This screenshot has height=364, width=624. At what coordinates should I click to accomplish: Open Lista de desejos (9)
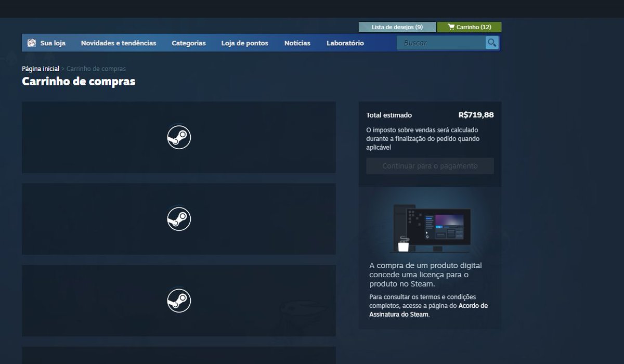coord(397,27)
